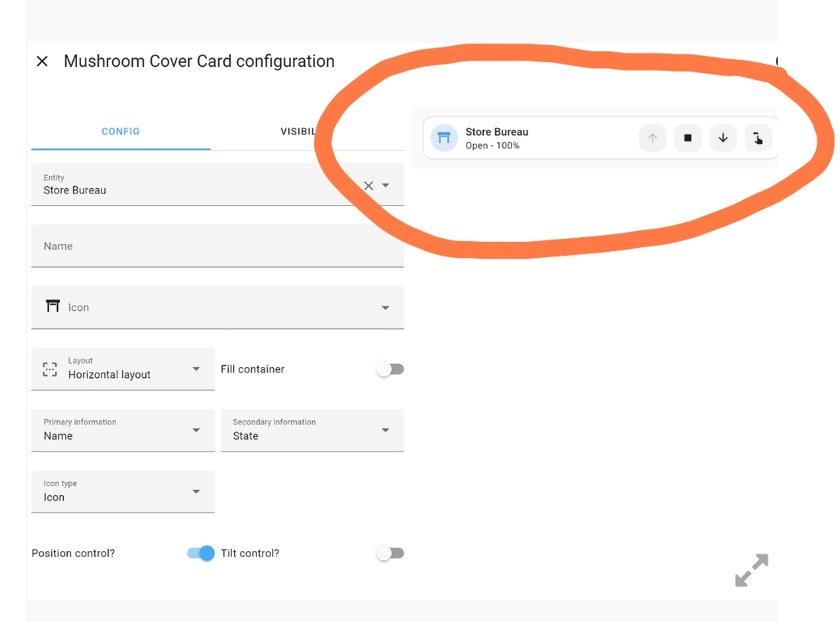Close the Mushroom Cover Card configuration dialog
Screen dimensions: 840x622
pyautogui.click(x=42, y=61)
